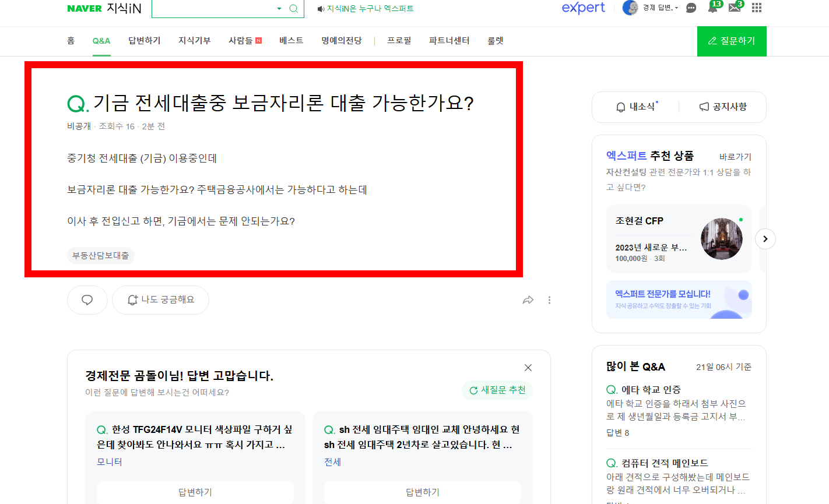
Task: Click the expert logo link
Action: 583,8
